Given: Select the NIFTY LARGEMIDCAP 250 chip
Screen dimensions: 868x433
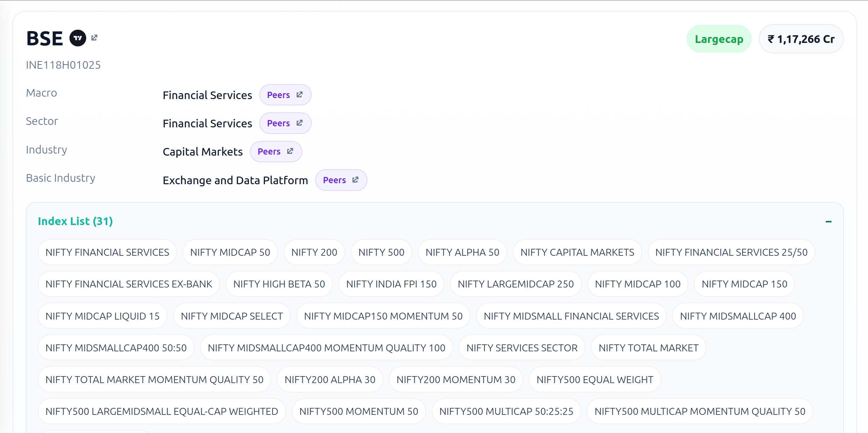Looking at the screenshot, I should coord(516,284).
